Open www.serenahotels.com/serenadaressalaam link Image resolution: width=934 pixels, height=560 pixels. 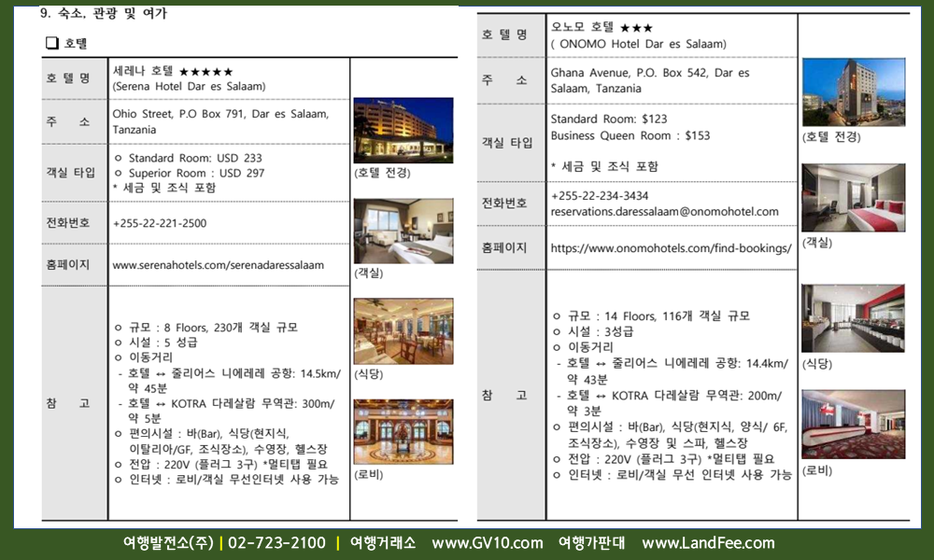click(218, 265)
